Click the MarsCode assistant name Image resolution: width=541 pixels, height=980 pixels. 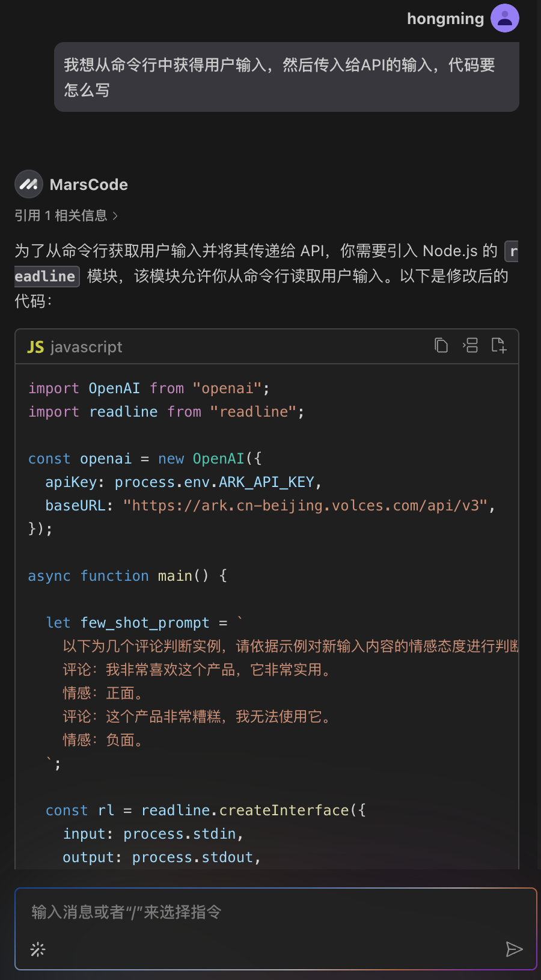(89, 185)
